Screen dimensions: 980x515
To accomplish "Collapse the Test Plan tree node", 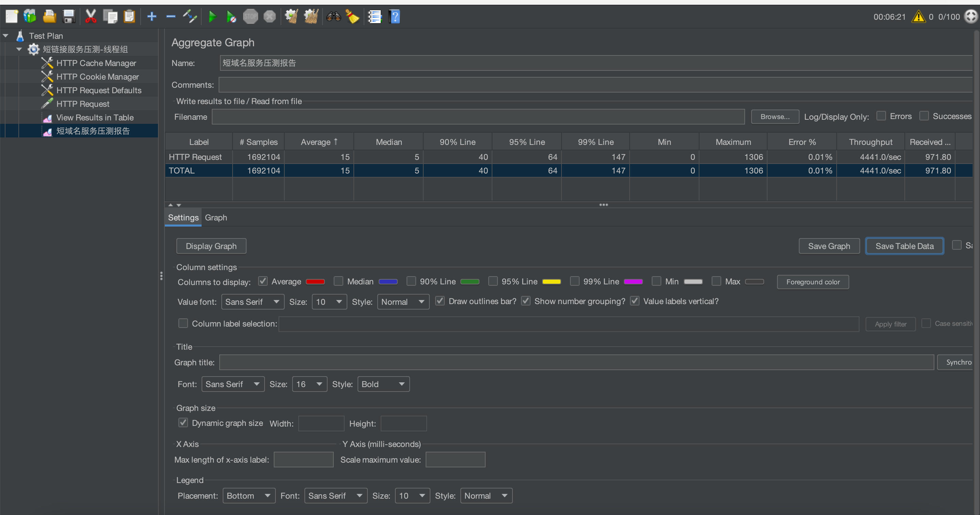I will pyautogui.click(x=6, y=36).
